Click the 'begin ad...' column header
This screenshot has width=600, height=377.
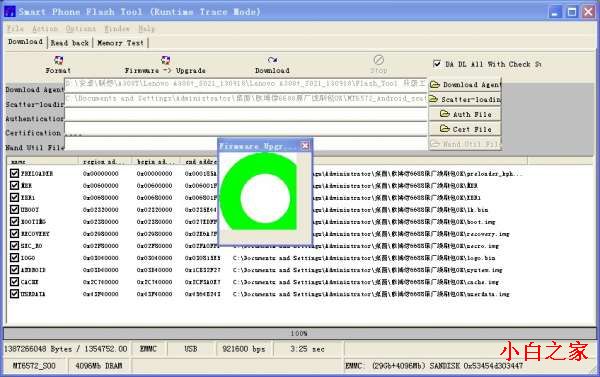pos(156,162)
